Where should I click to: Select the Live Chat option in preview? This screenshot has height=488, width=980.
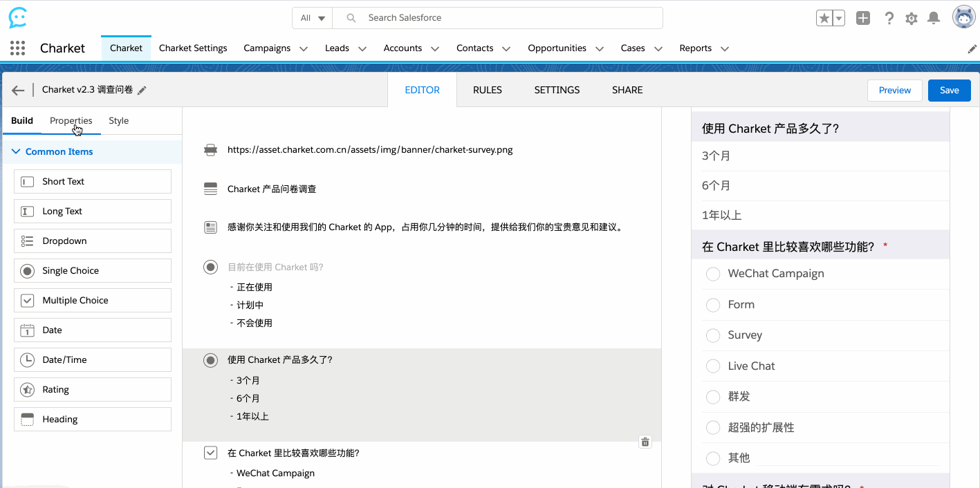[x=713, y=366]
